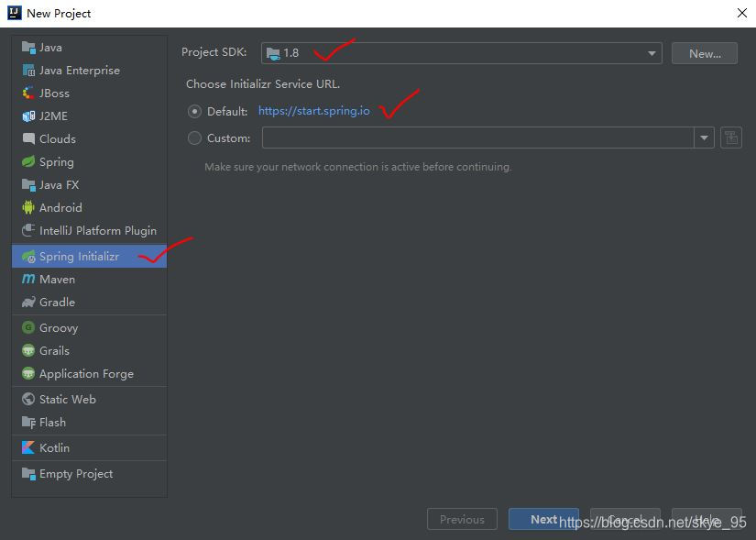Select the Android project type
756x540 pixels.
(x=89, y=207)
